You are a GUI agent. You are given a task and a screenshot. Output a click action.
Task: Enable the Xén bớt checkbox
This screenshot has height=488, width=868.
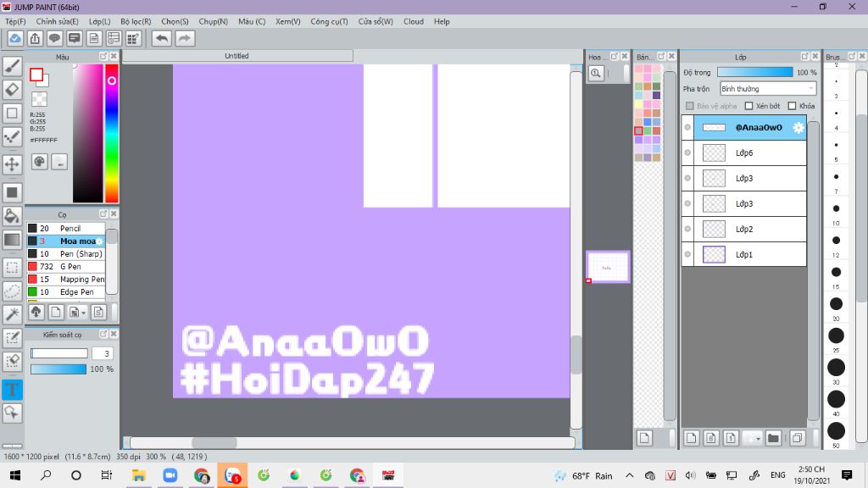pyautogui.click(x=749, y=106)
